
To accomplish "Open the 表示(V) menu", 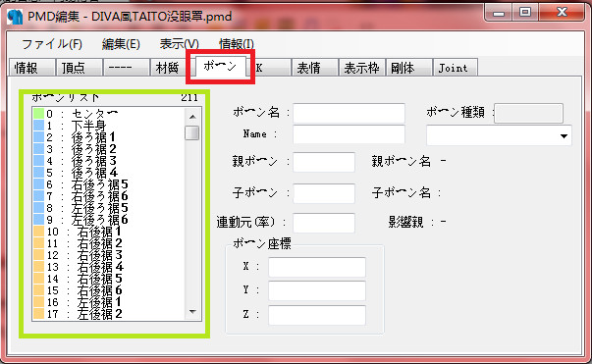I will pos(180,44).
